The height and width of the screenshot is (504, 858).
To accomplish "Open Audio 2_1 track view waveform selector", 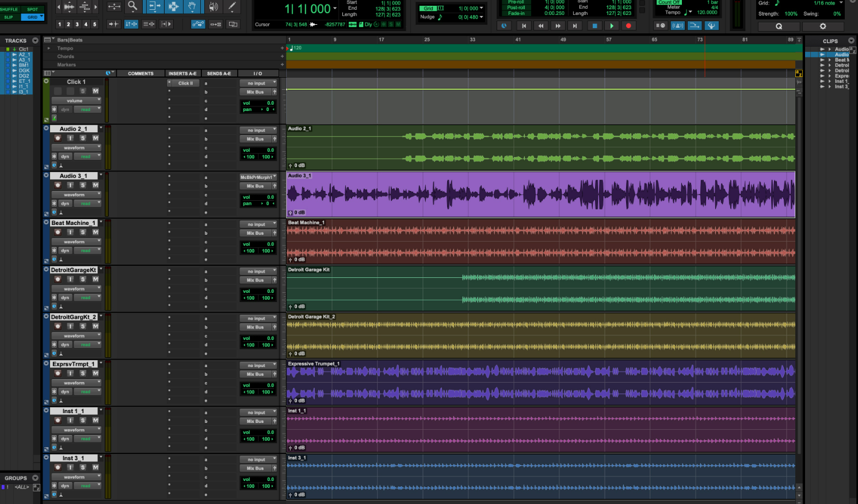I will [x=76, y=148].
